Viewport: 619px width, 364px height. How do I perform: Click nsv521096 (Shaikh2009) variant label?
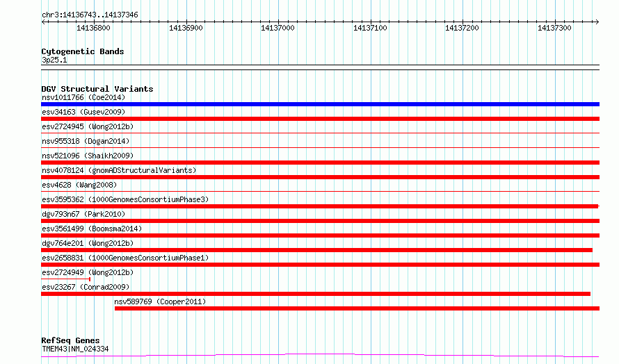tap(88, 156)
